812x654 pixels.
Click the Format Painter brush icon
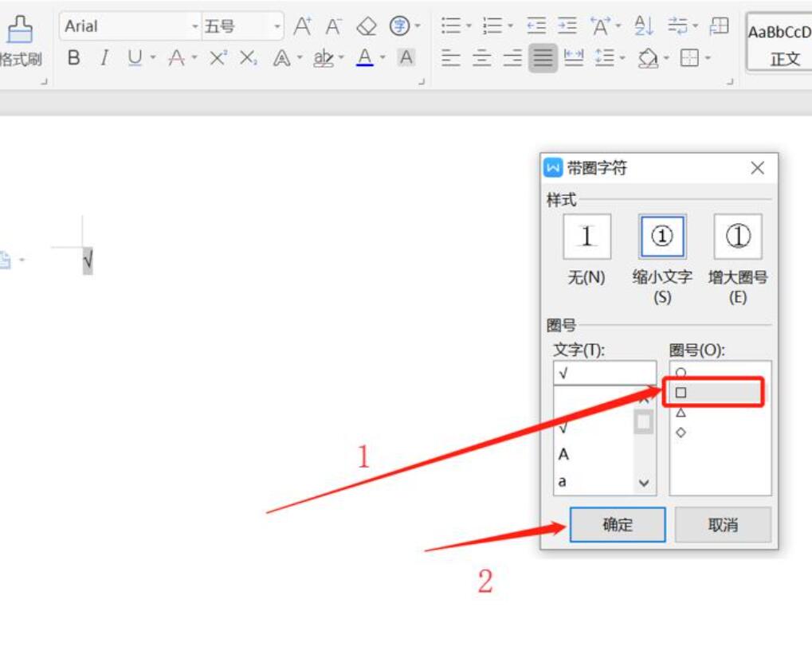coord(20,29)
